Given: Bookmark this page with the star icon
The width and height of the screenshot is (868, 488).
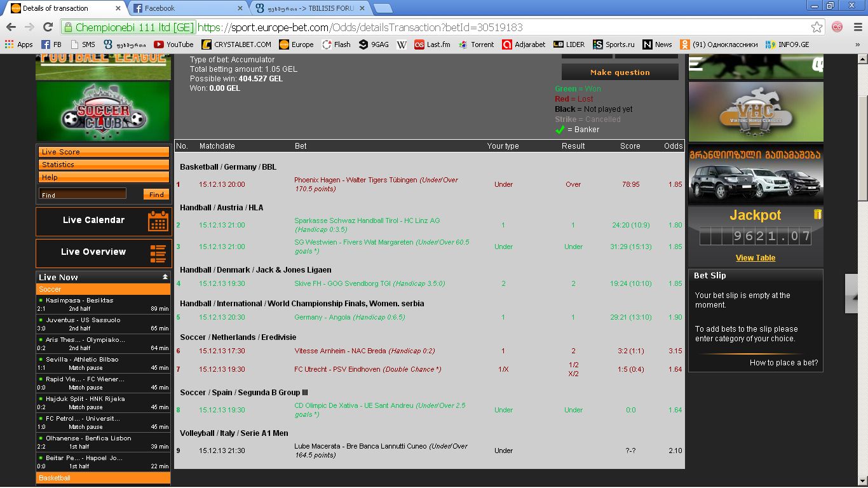Looking at the screenshot, I should pyautogui.click(x=817, y=27).
